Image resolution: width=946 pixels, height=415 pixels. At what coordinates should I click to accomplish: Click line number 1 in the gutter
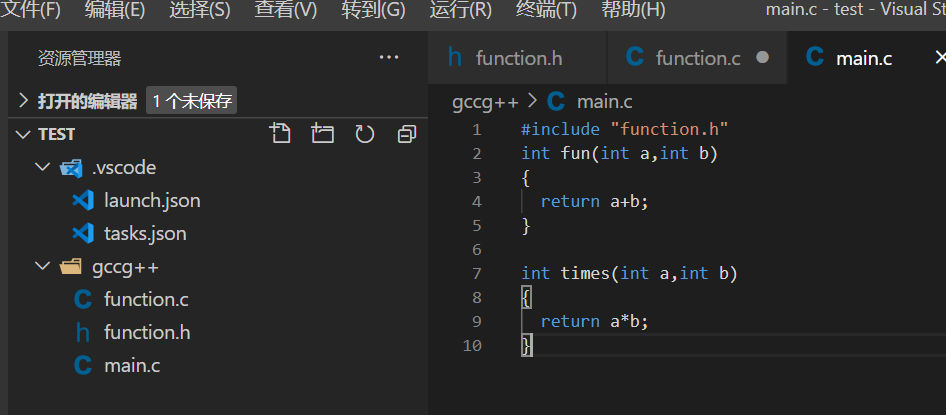[477, 129]
